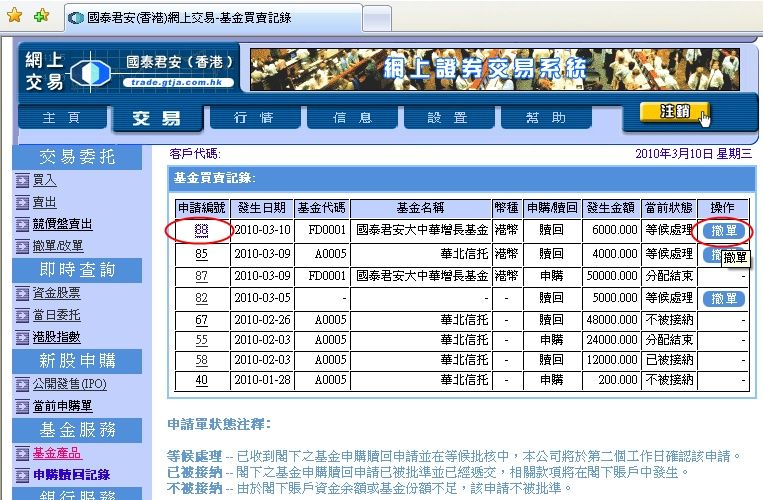
Task: Open the 港股指數 sidebar link
Action: pos(56,337)
